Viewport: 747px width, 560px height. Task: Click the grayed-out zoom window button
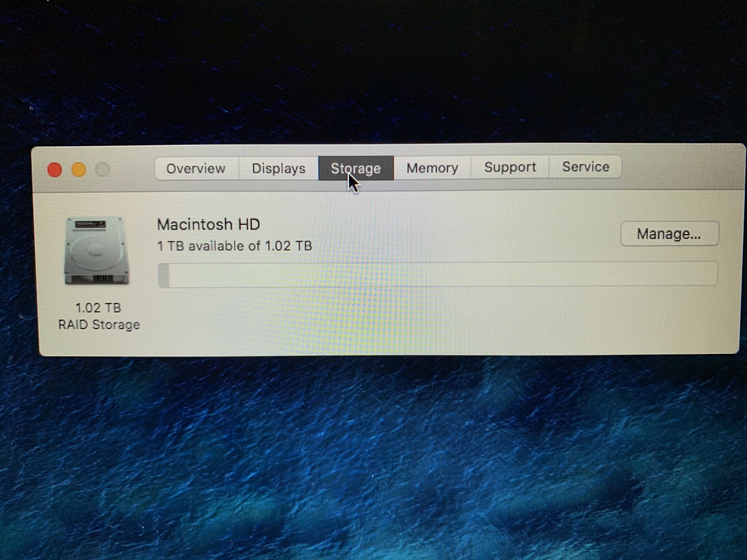(x=102, y=170)
